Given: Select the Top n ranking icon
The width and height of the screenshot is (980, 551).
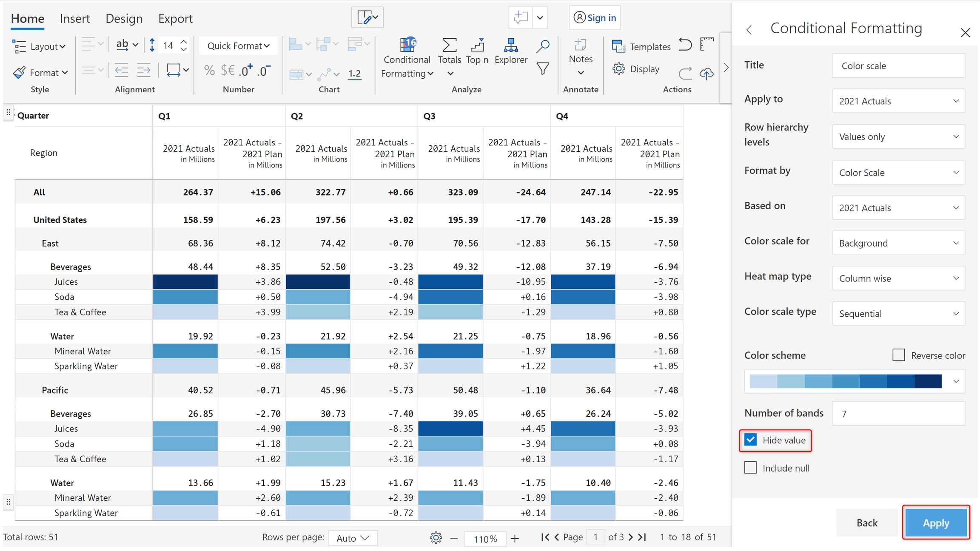Looking at the screenshot, I should [x=477, y=45].
